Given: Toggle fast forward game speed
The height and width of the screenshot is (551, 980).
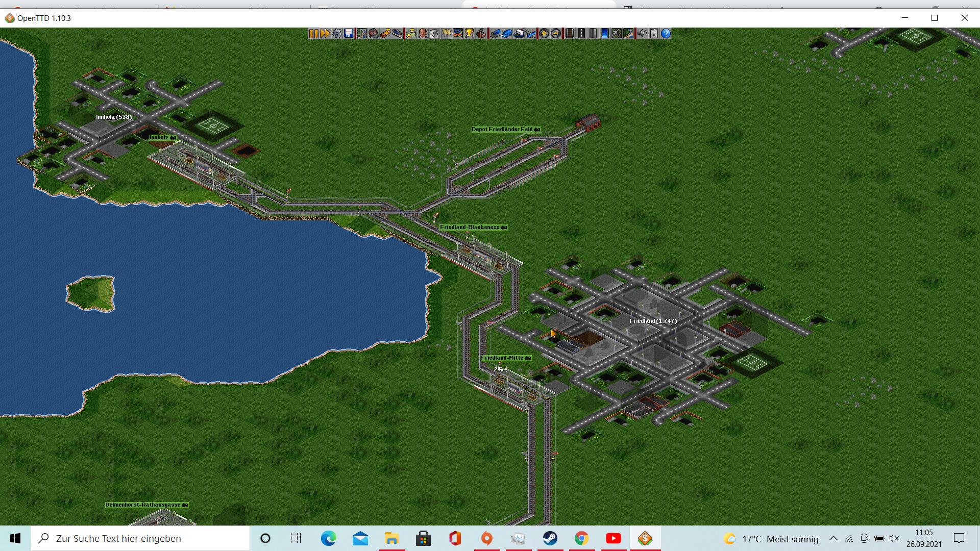Looking at the screenshot, I should (x=325, y=34).
